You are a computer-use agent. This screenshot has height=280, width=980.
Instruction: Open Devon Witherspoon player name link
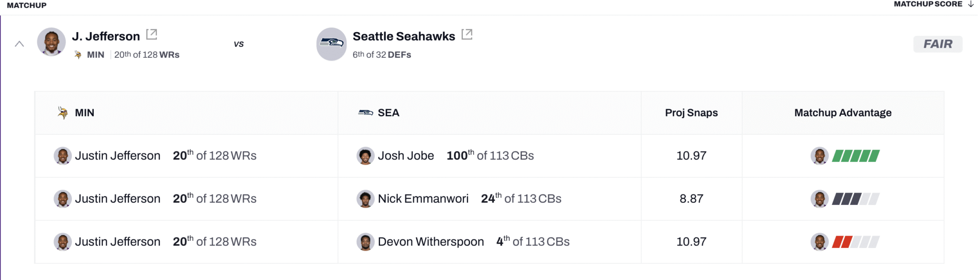click(x=431, y=242)
